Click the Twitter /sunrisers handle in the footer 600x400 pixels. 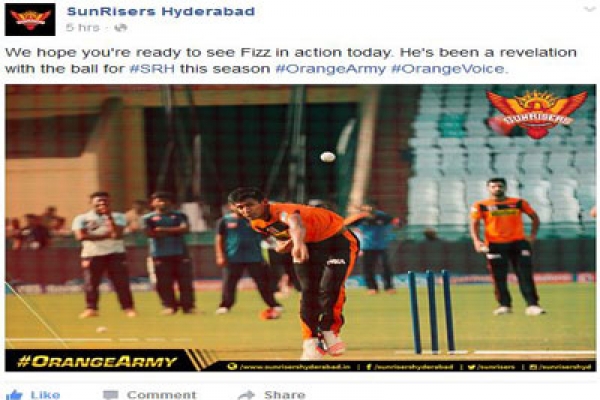(x=492, y=367)
